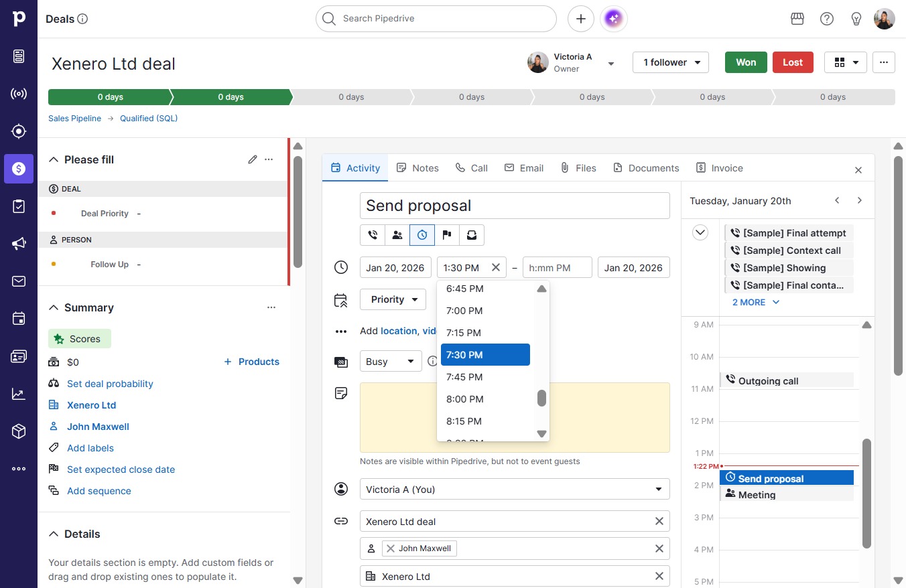This screenshot has height=588, width=906.
Task: Open the Help question mark icon
Action: tap(827, 19)
